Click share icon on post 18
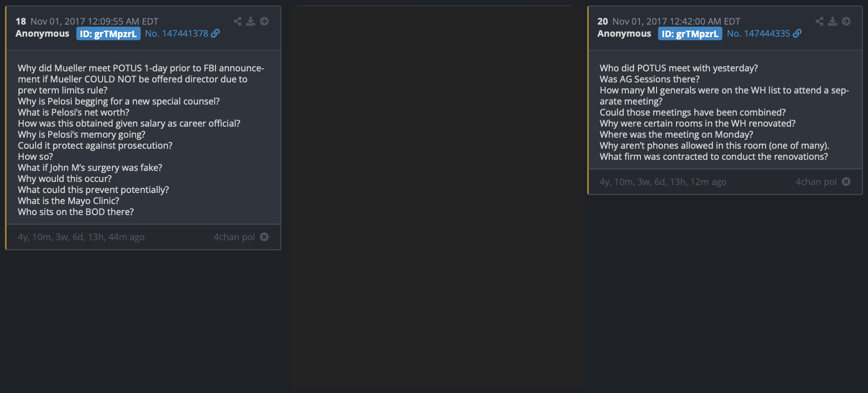The width and height of the screenshot is (868, 393). tap(238, 21)
